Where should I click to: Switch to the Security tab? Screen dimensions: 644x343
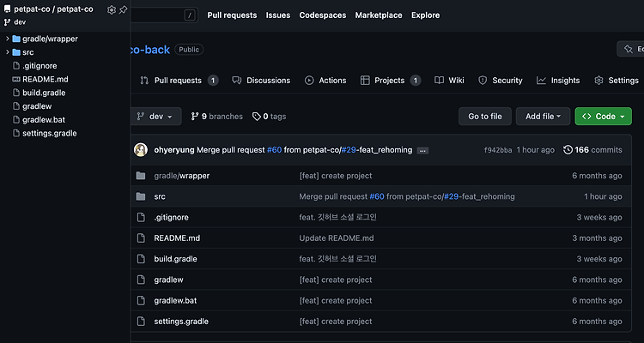click(501, 81)
